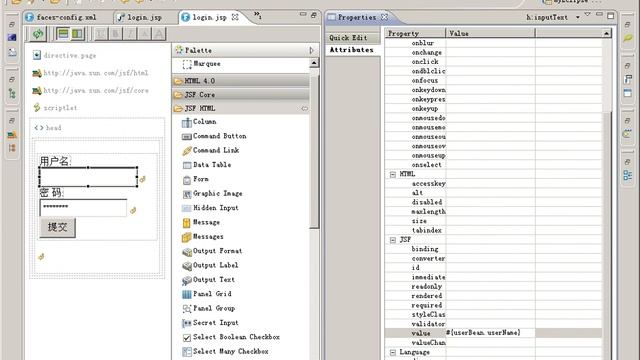Image resolution: width=640 pixels, height=360 pixels.
Task: Show the hidden editor tabs list
Action: pyautogui.click(x=258, y=16)
